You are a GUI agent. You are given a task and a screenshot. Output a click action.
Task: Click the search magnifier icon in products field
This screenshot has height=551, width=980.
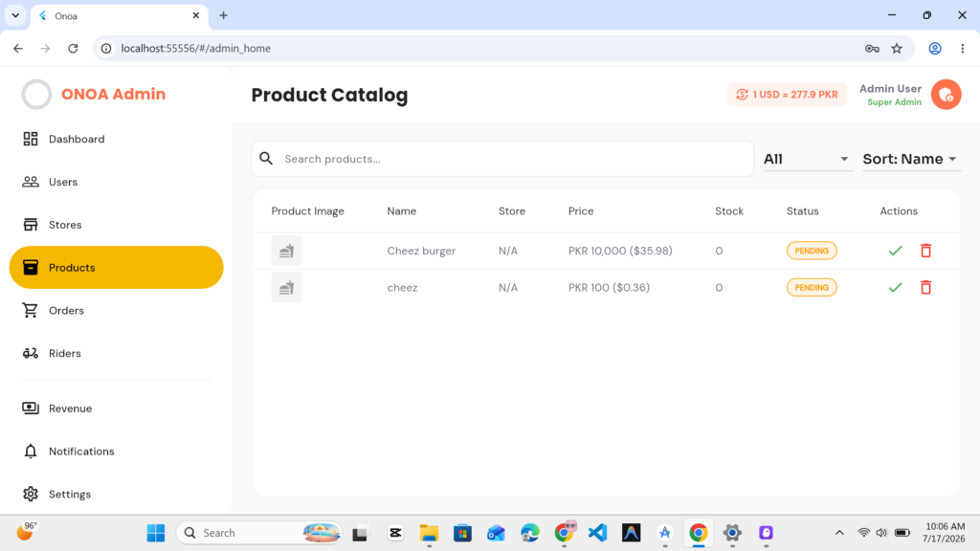pos(266,159)
